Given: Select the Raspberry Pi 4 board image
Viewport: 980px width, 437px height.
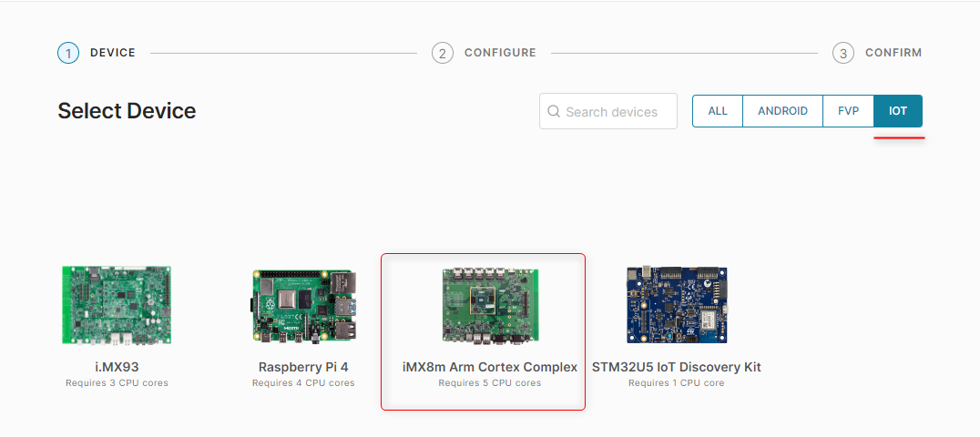Looking at the screenshot, I should [304, 306].
